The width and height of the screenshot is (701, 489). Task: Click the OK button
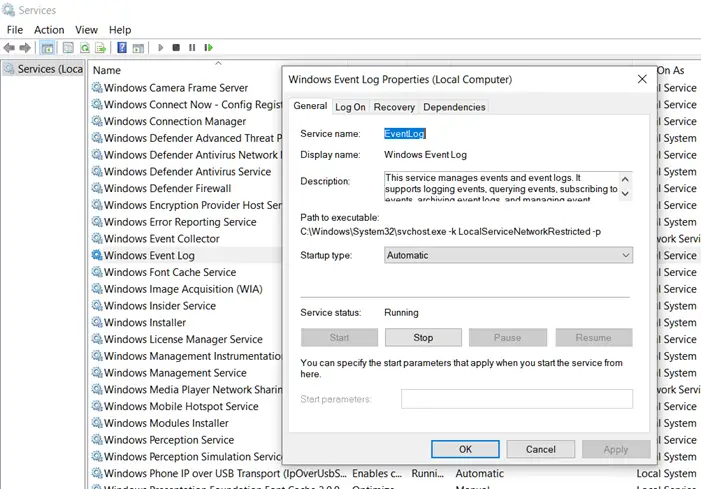(465, 449)
